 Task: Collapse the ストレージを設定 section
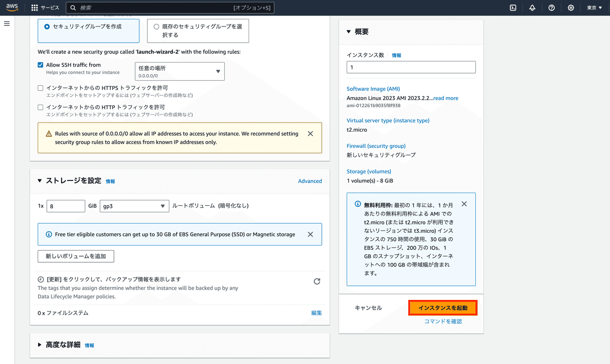click(x=40, y=180)
